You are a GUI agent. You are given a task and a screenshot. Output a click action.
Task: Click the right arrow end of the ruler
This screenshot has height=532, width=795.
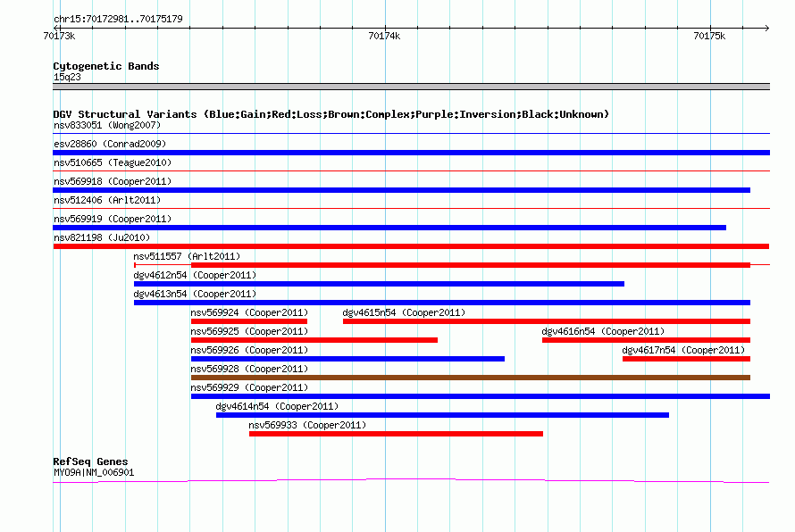click(x=766, y=28)
